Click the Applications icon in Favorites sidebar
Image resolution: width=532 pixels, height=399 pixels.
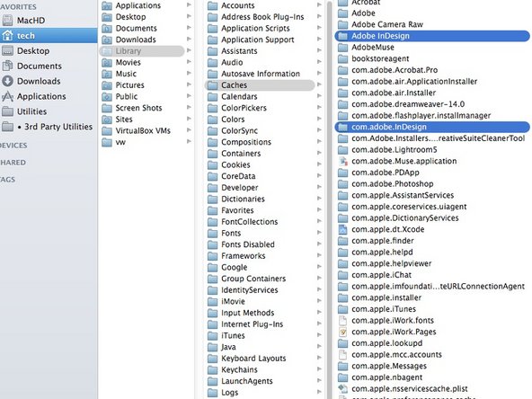7,96
